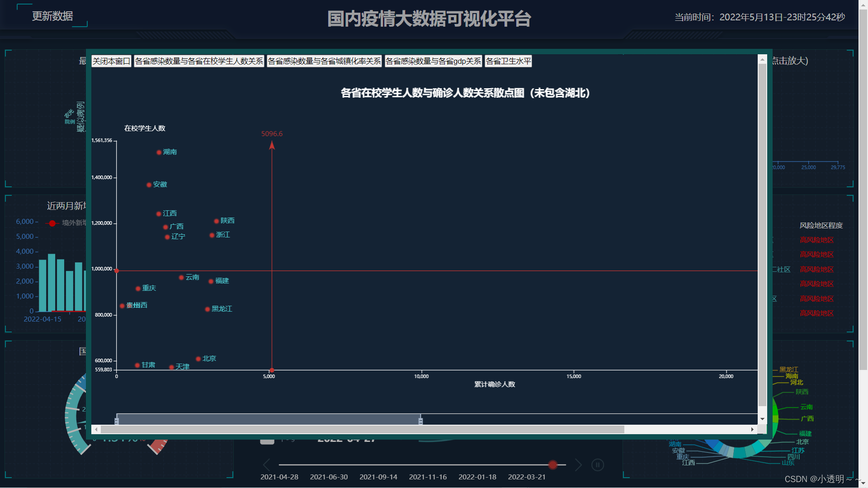Screen dimensions: 868x488
Task: Click the data zoom slider's right handle
Action: point(420,421)
